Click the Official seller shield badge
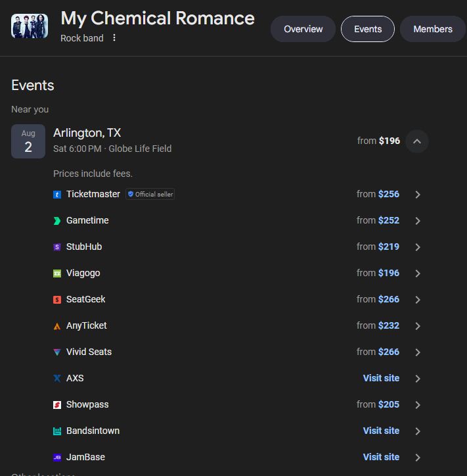467x476 pixels. (x=150, y=194)
